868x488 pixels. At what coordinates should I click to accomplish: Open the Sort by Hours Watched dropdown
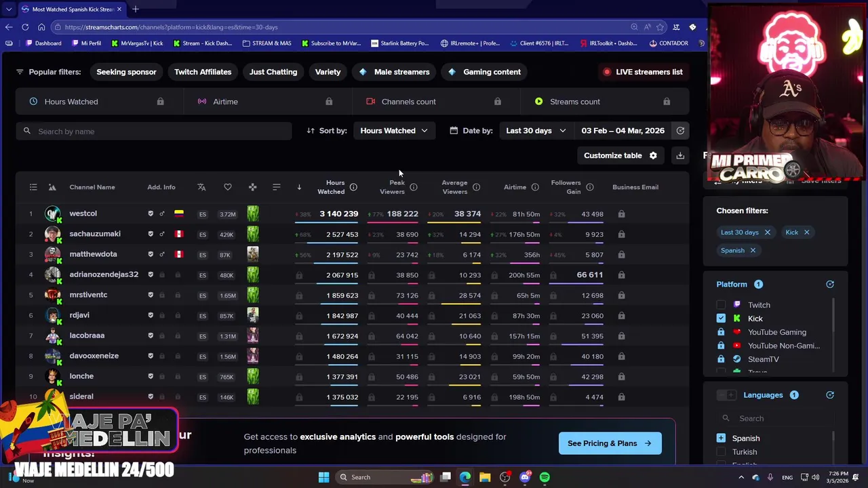pyautogui.click(x=394, y=131)
